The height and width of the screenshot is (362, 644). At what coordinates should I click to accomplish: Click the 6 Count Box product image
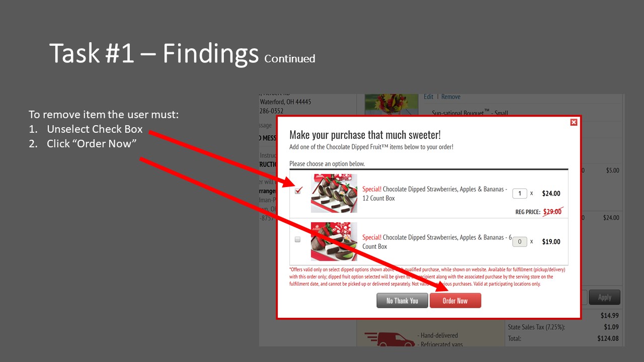pyautogui.click(x=334, y=241)
